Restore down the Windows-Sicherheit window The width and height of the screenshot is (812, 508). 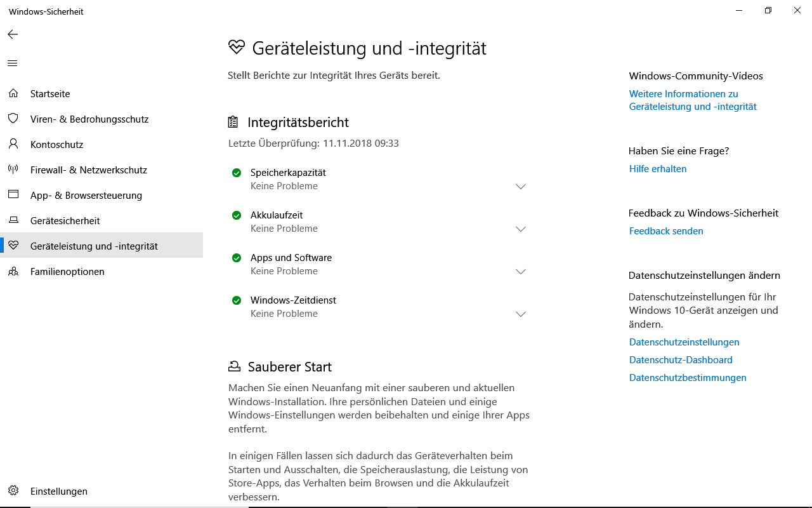coord(768,11)
